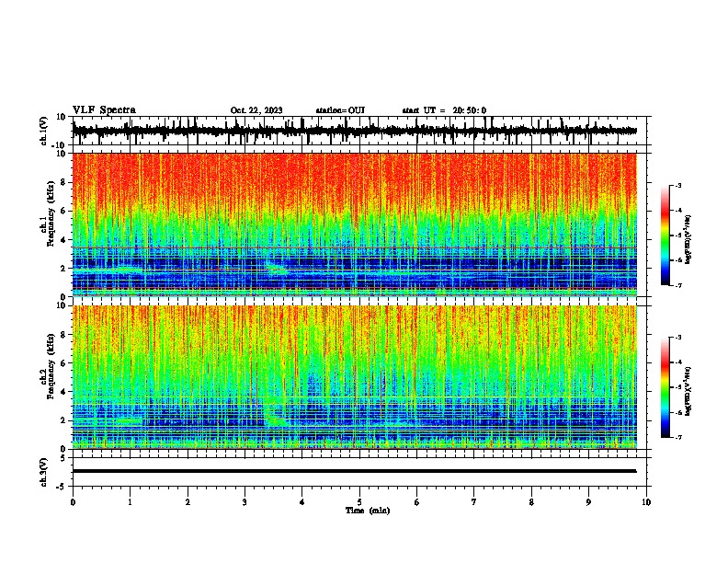Click the "-3" label on ch.1 color bar
This screenshot has height=563, width=728.
point(678,186)
